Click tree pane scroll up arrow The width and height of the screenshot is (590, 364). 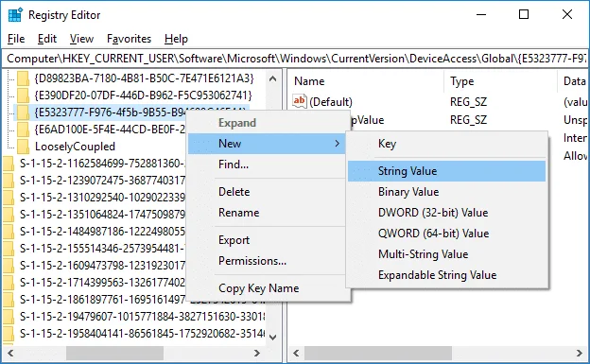pos(273,78)
